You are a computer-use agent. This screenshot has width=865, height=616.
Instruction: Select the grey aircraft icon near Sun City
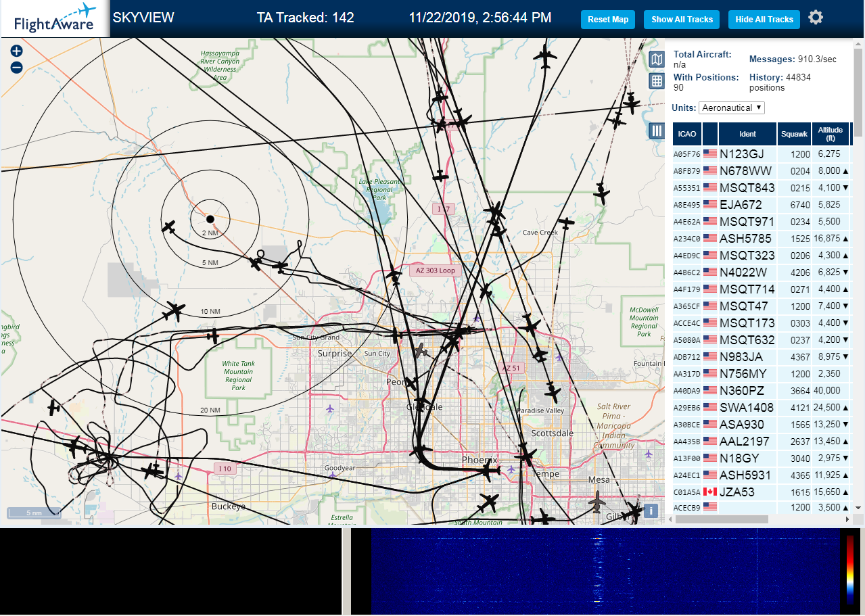click(x=422, y=350)
